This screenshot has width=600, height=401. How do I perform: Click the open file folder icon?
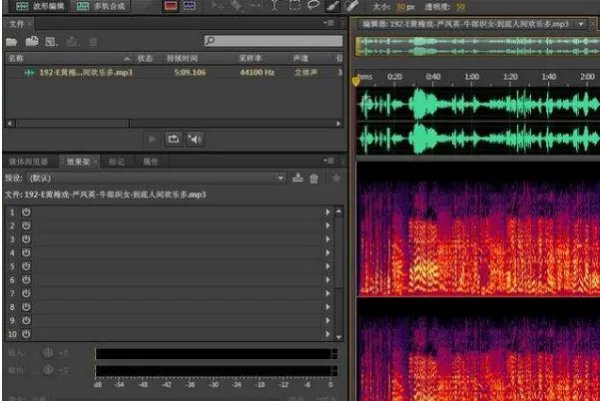pyautogui.click(x=11, y=41)
